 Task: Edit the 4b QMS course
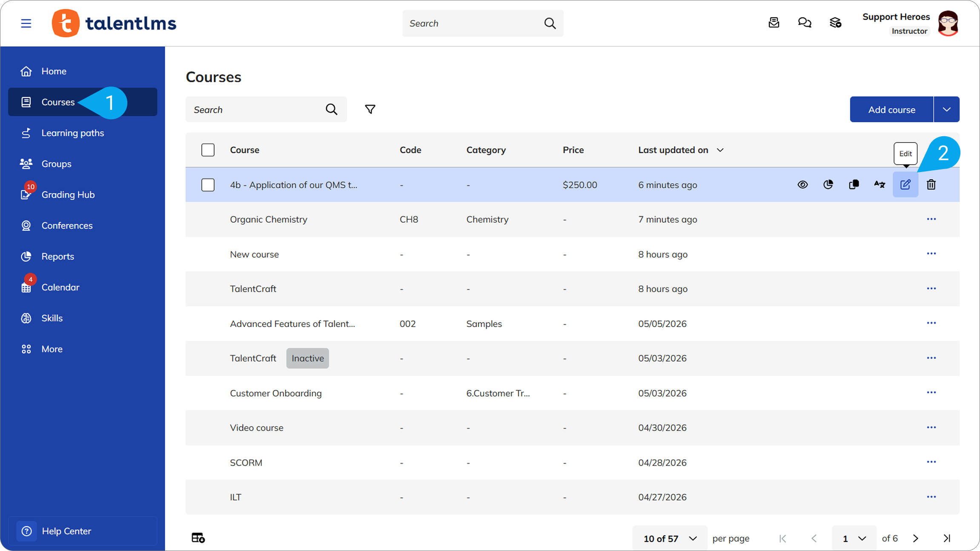coord(905,184)
